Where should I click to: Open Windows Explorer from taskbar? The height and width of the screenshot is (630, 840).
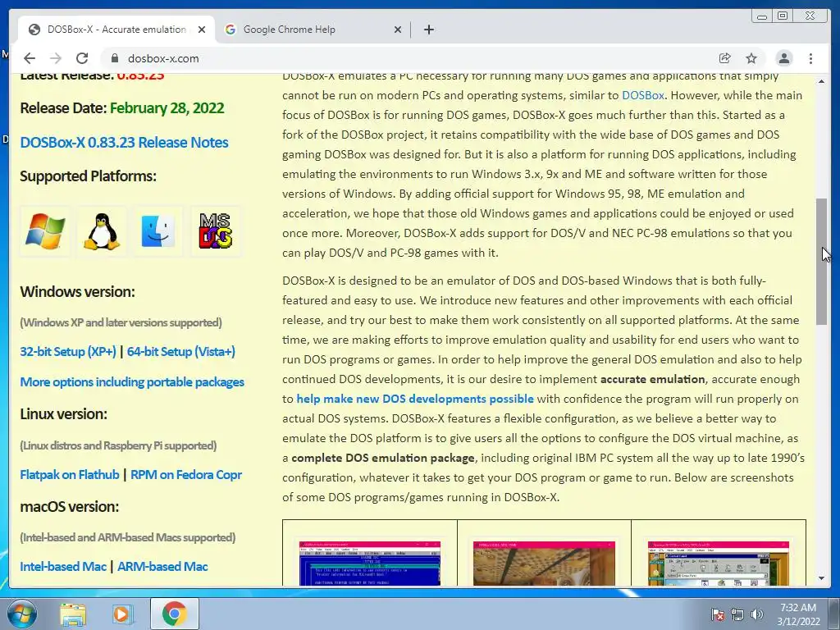click(x=73, y=614)
